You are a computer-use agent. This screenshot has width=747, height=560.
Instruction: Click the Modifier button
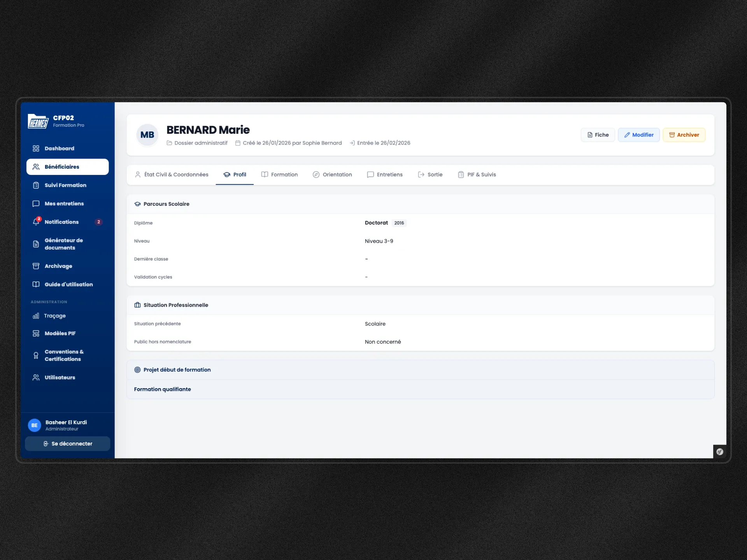pyautogui.click(x=639, y=135)
